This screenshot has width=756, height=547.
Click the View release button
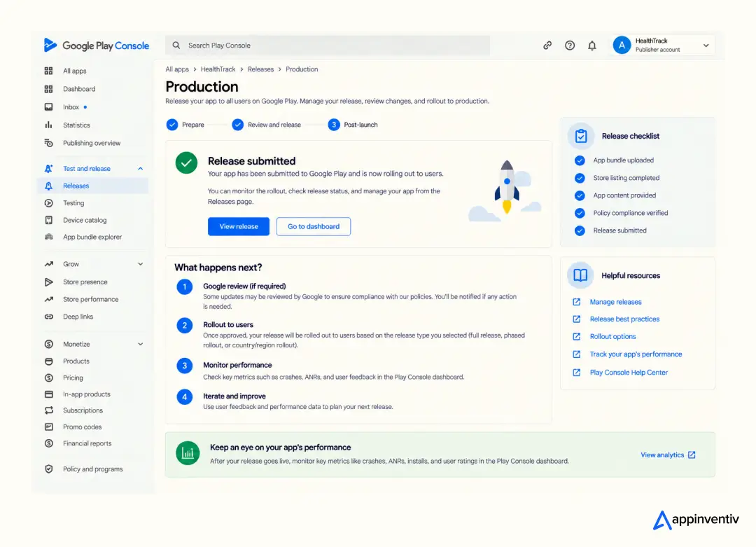tap(239, 226)
